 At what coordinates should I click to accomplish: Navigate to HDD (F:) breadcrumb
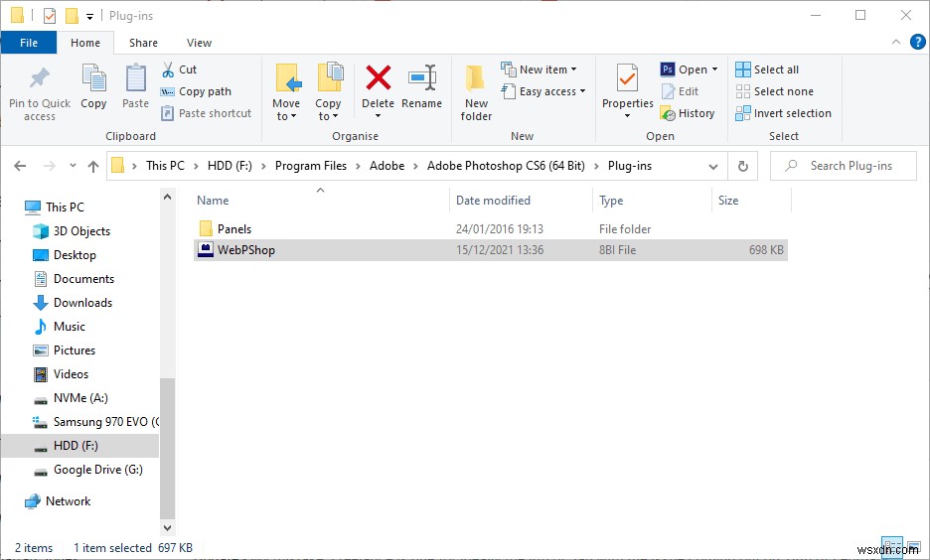pos(230,166)
